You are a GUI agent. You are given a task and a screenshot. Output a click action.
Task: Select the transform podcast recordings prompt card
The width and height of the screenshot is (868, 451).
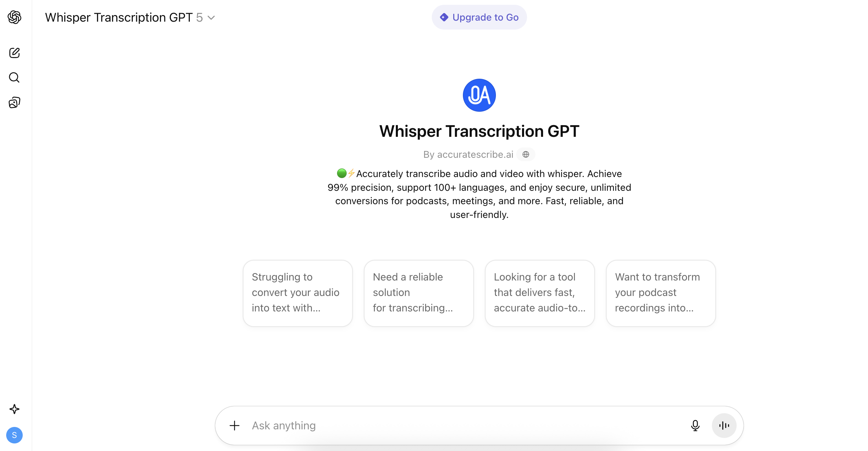(x=661, y=293)
